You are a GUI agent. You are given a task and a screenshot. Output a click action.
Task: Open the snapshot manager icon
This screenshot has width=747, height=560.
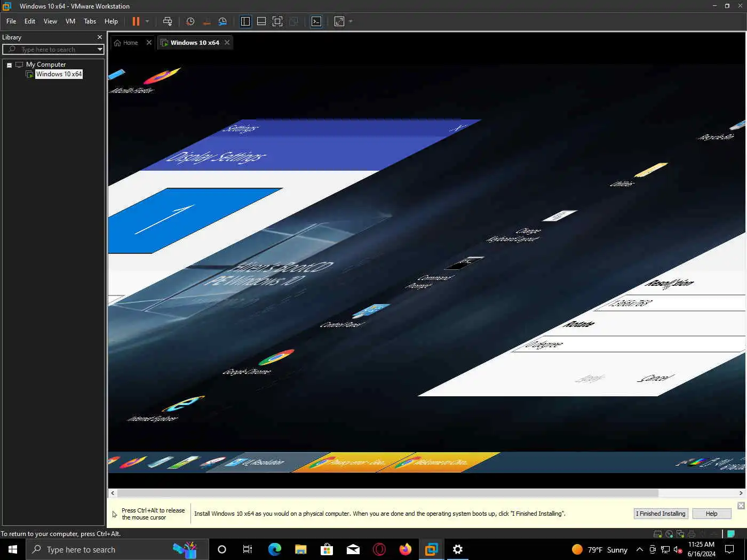[x=222, y=21]
